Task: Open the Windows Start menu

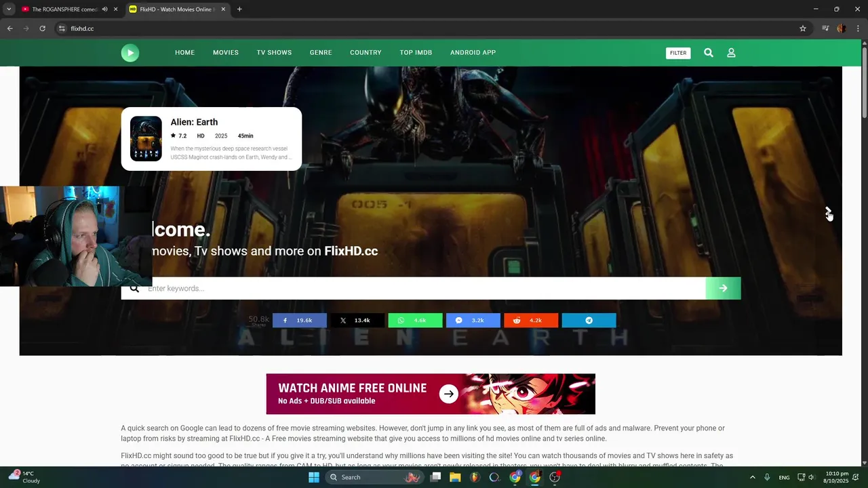Action: [314, 477]
